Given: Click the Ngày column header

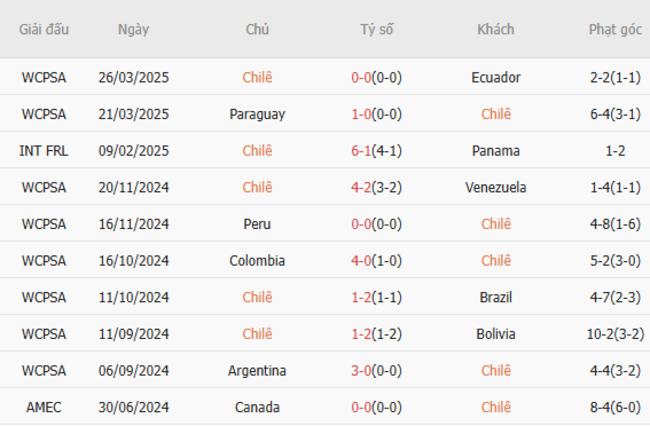Looking at the screenshot, I should pos(133,29).
